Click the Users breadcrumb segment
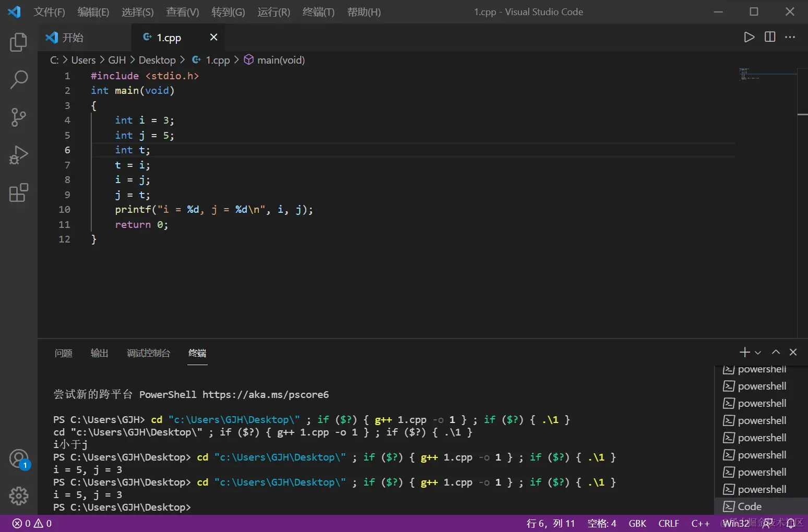 84,60
